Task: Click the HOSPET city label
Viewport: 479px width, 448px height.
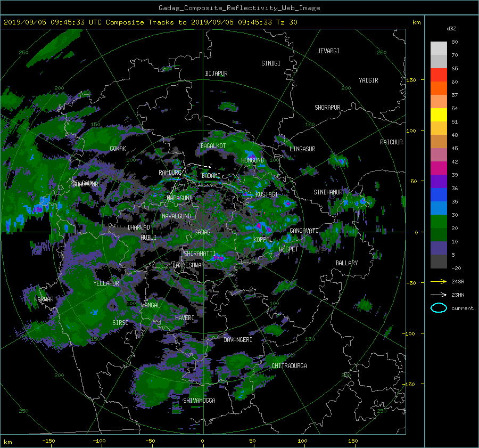Action: point(288,249)
